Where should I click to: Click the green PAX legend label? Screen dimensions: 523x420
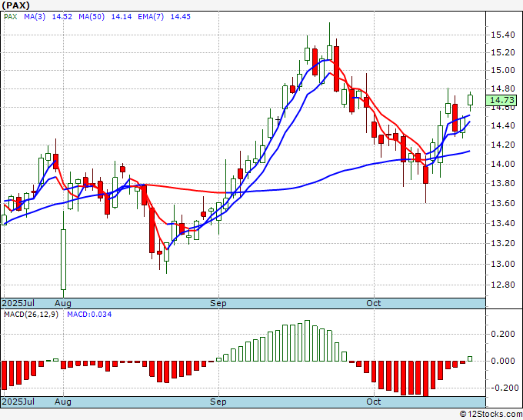[10, 16]
